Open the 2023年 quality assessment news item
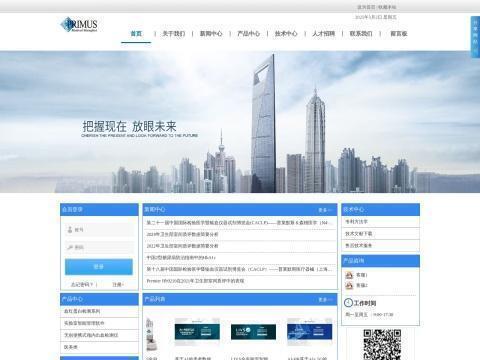The width and height of the screenshot is (480, 360). [182, 234]
